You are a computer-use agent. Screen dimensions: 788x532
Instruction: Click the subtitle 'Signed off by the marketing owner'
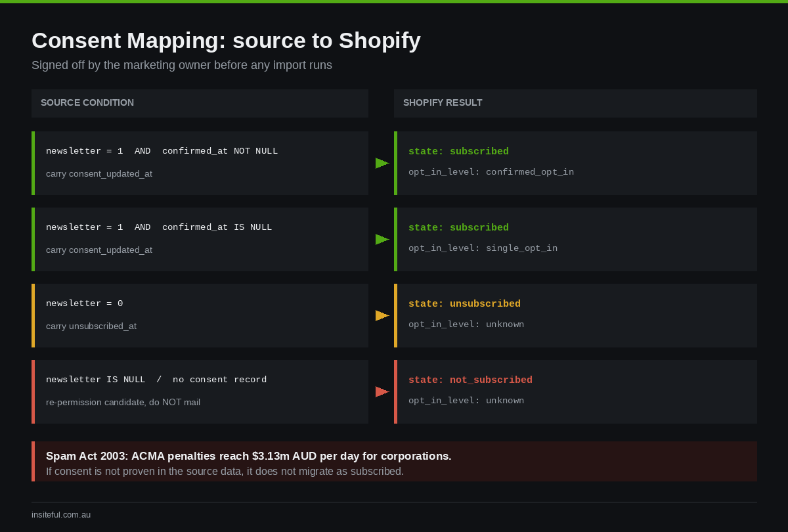click(182, 65)
